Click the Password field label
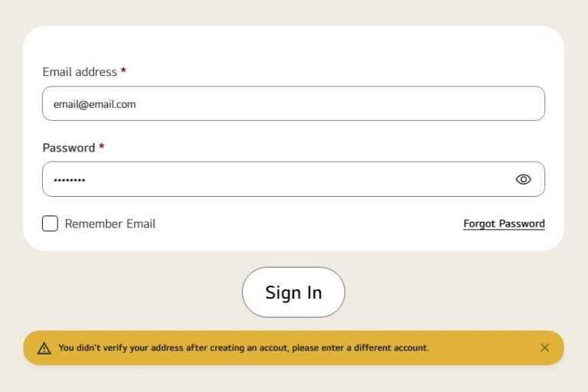 click(69, 148)
